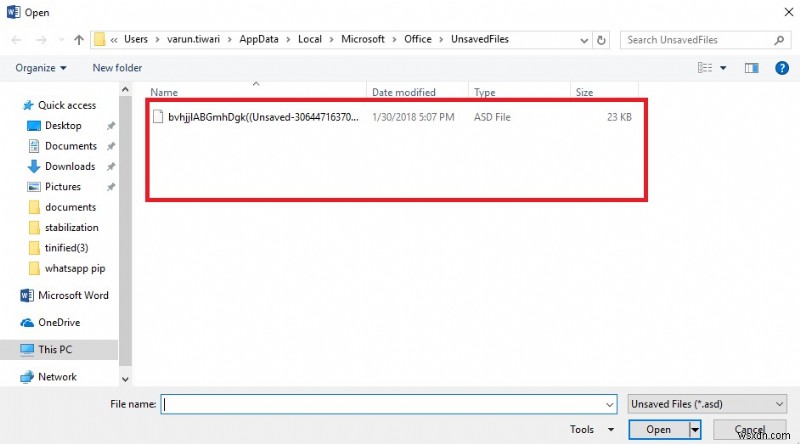Change the view layout icon
Viewport: 800px width, 444px height.
(705, 68)
